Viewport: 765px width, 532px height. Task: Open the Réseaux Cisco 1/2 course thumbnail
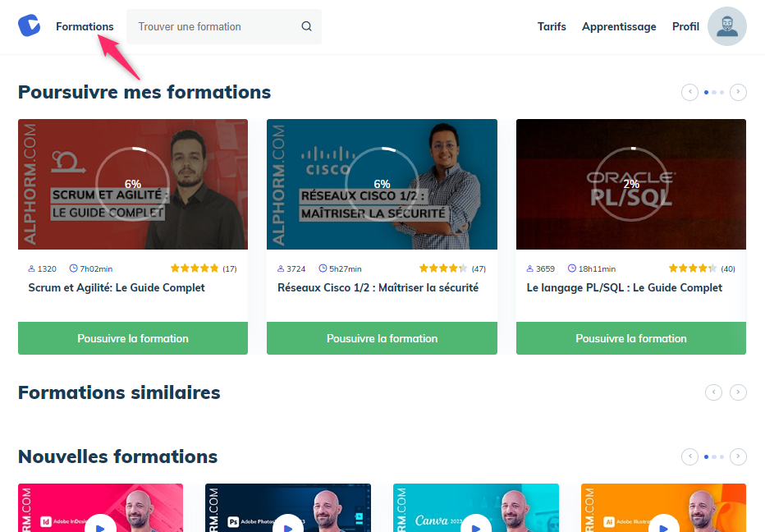pos(382,184)
